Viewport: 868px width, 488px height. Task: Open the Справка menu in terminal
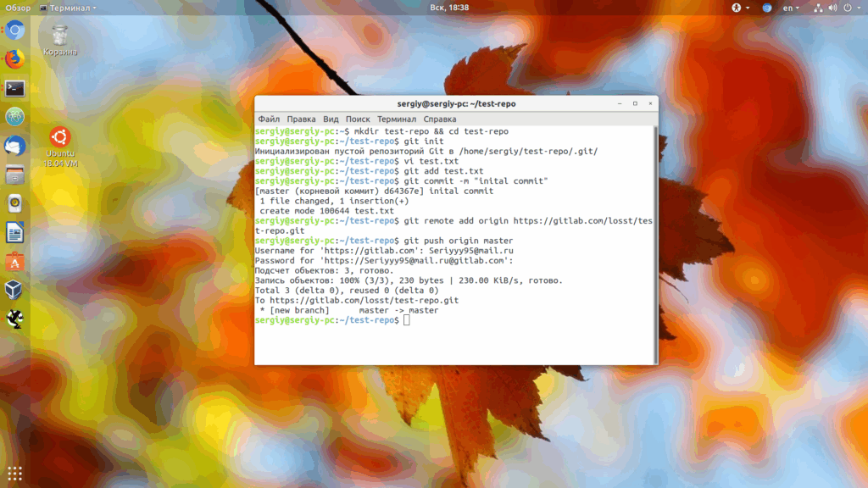click(x=440, y=119)
